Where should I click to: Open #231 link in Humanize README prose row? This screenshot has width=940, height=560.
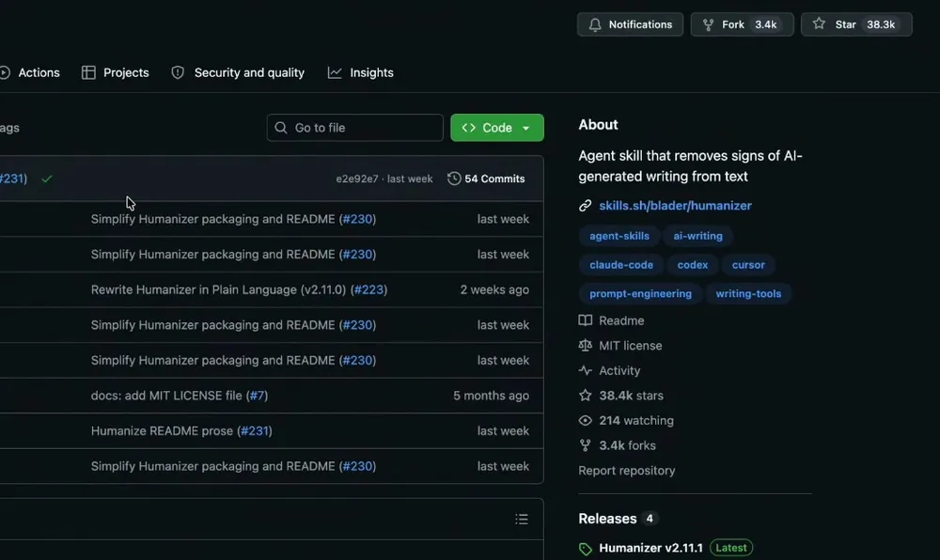[255, 431]
